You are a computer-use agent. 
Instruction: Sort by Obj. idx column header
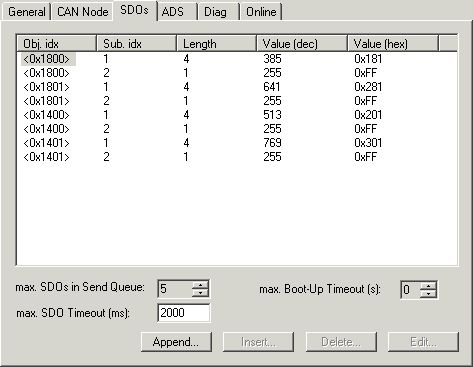click(x=57, y=44)
